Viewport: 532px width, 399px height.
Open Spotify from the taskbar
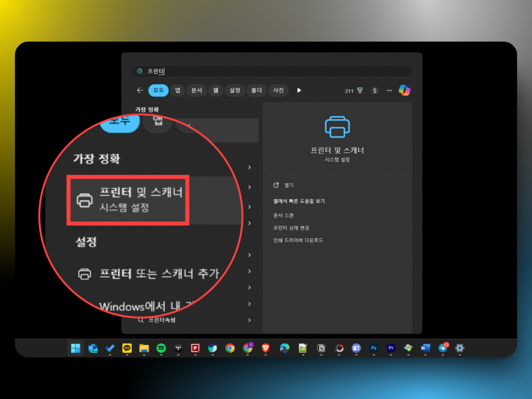[161, 348]
